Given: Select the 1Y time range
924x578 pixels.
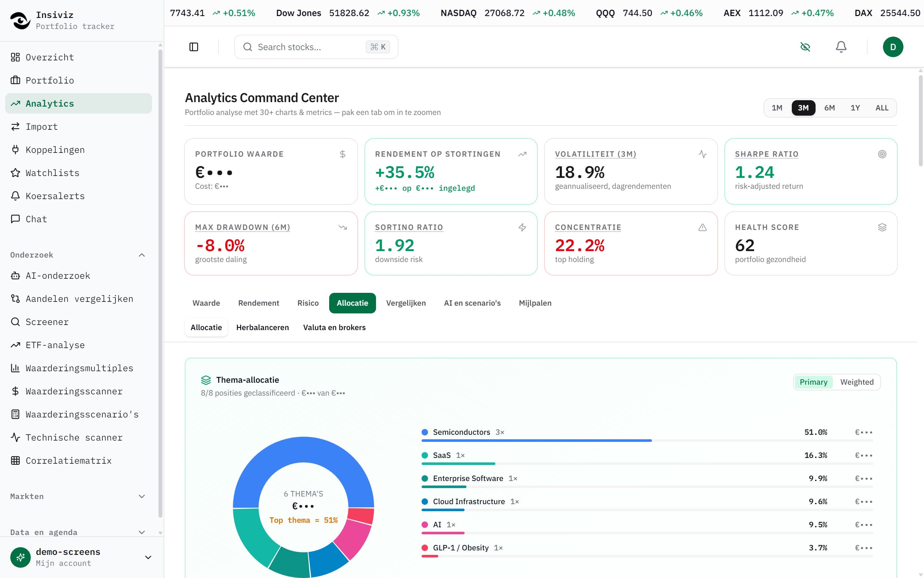Looking at the screenshot, I should point(855,108).
